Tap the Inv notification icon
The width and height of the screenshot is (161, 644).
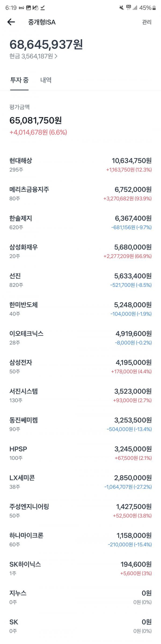point(22,8)
